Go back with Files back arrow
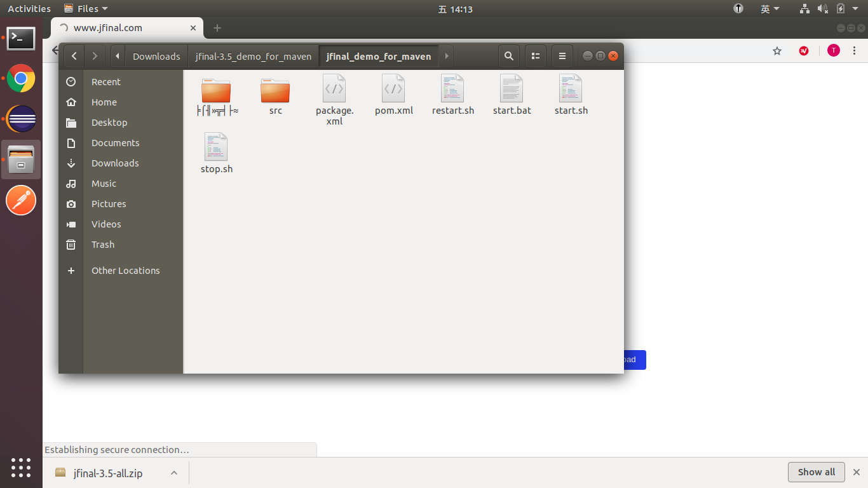868x488 pixels. (x=74, y=56)
